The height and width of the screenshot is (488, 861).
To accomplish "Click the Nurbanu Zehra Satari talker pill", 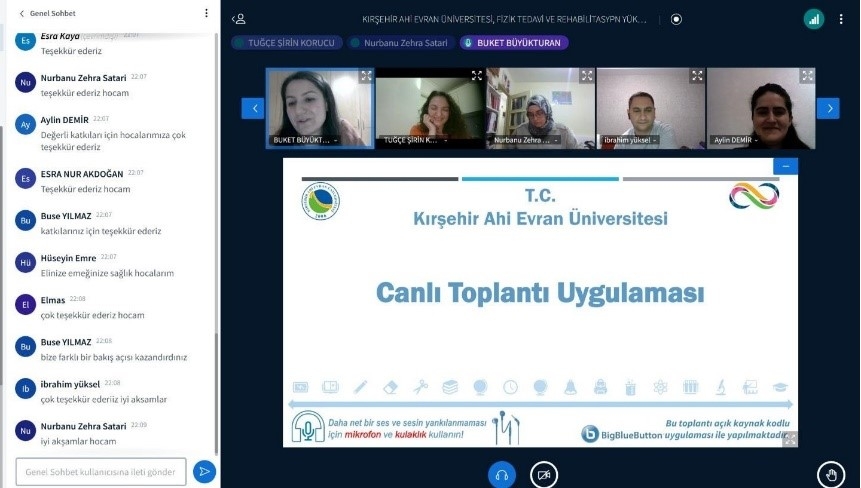I will [401, 43].
